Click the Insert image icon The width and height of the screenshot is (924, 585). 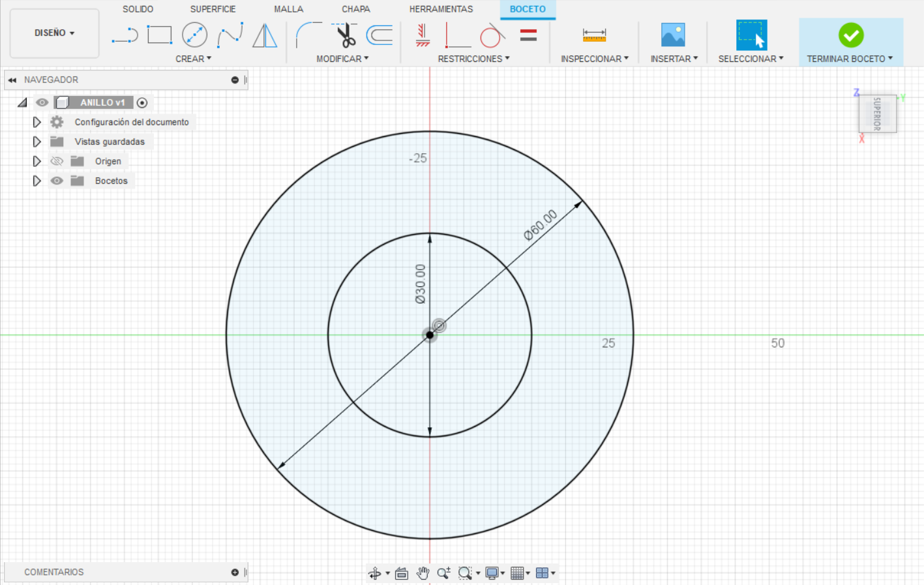673,35
